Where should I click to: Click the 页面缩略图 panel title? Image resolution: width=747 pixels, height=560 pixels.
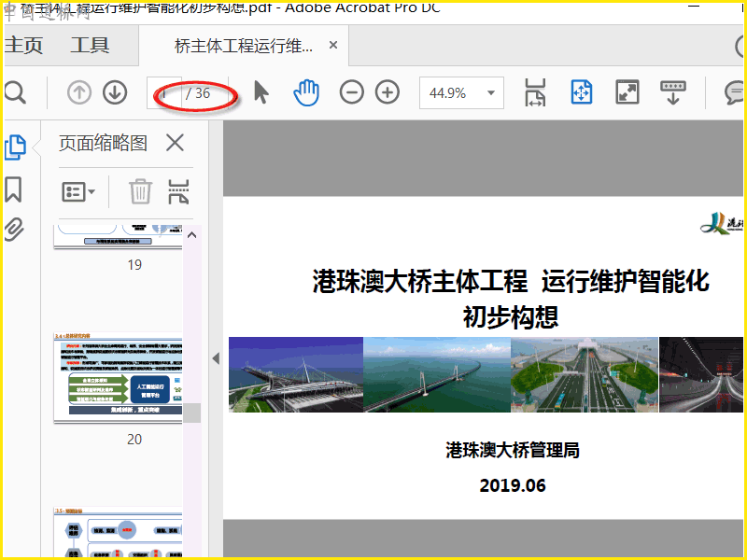click(103, 143)
